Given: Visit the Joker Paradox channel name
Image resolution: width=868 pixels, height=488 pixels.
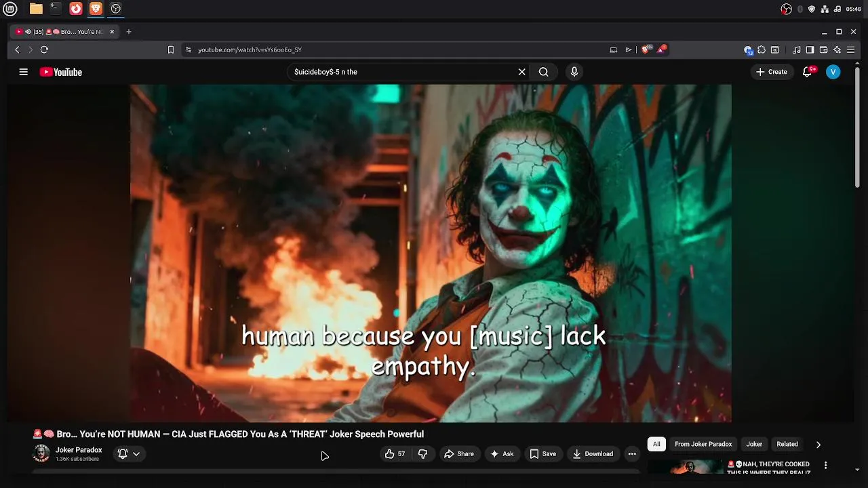Looking at the screenshot, I should pyautogui.click(x=79, y=450).
